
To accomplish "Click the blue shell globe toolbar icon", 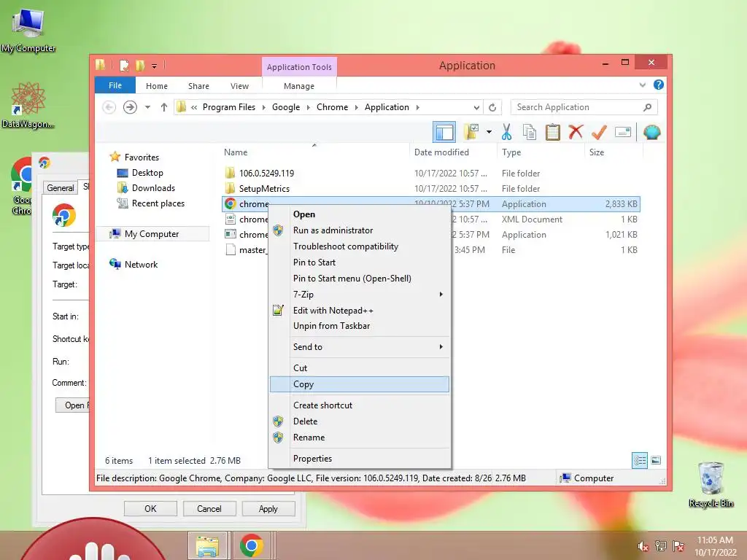I will (651, 132).
